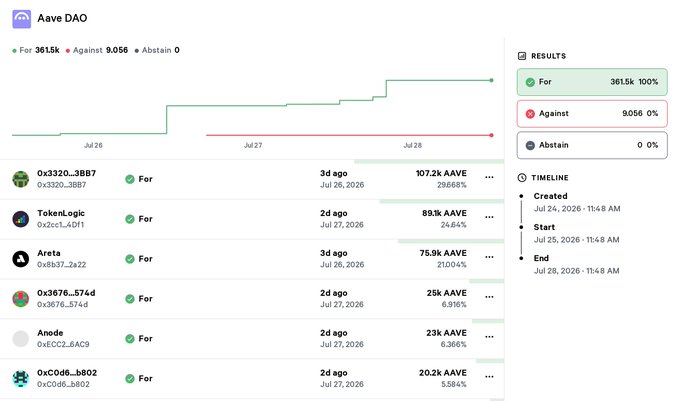Click the 107.2k AAVE vote amount

click(441, 173)
